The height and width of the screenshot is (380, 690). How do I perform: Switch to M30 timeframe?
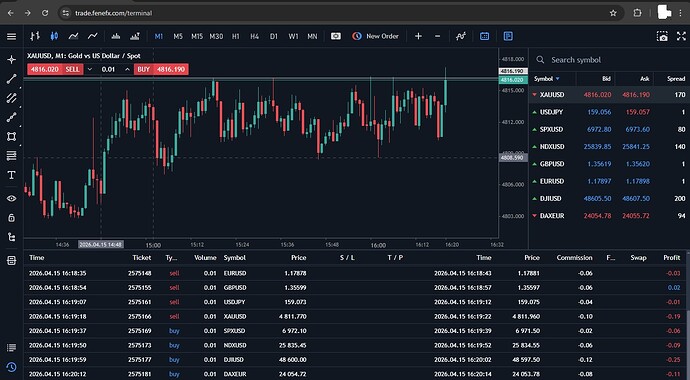tap(216, 37)
